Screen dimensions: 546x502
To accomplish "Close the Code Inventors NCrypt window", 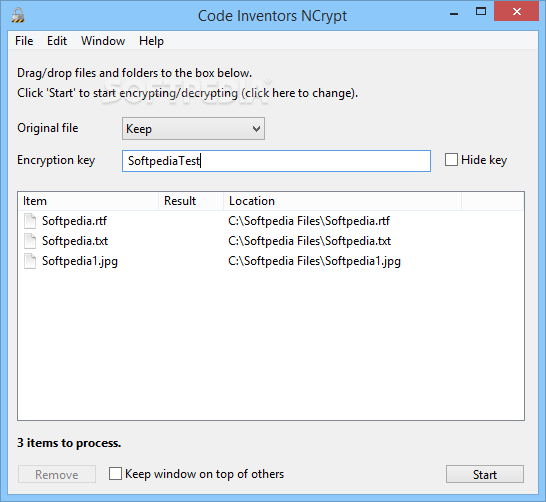I will click(516, 11).
